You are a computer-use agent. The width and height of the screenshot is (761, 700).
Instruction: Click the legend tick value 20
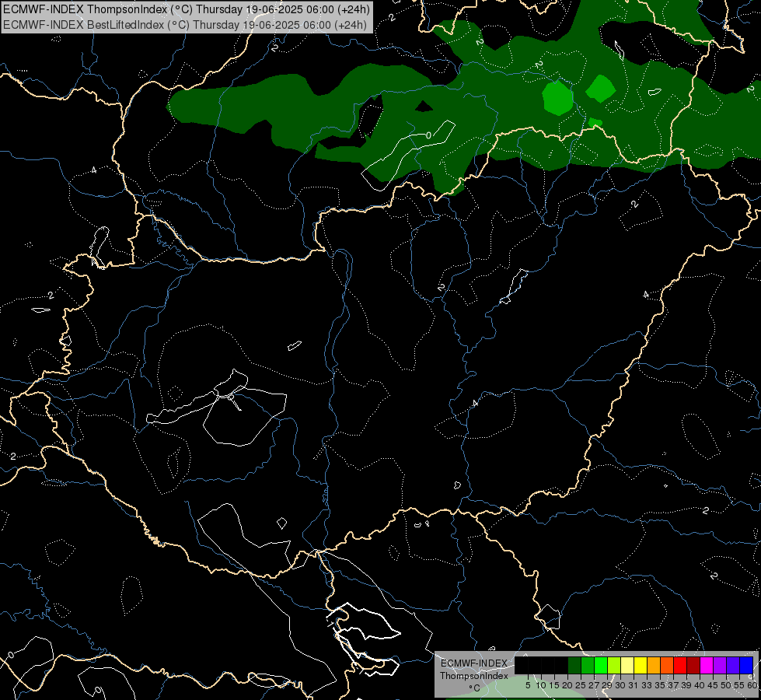click(x=567, y=685)
